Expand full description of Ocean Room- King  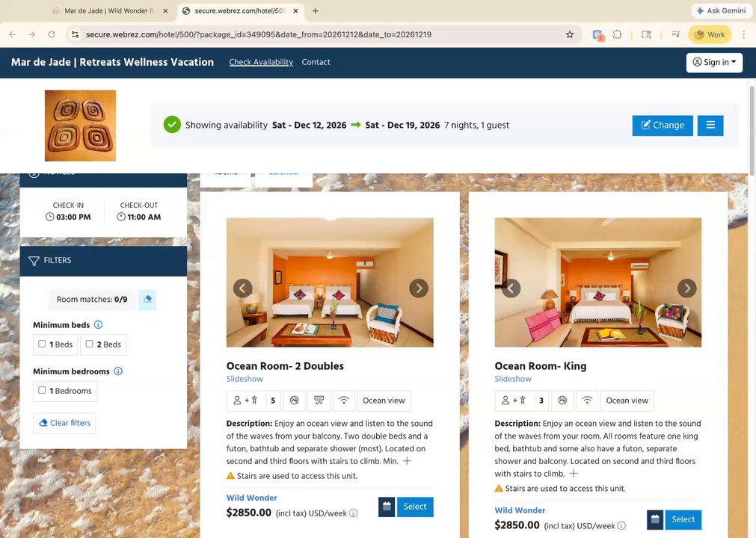pyautogui.click(x=574, y=474)
